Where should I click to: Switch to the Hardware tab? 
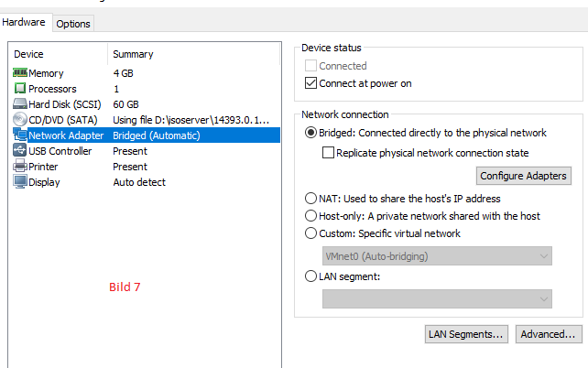coord(24,22)
